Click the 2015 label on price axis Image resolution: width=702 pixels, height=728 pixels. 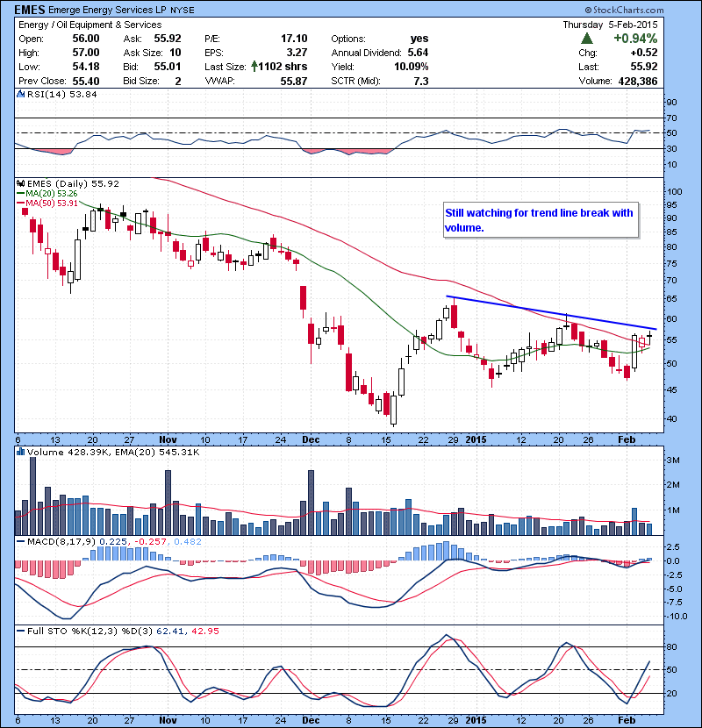(x=476, y=439)
